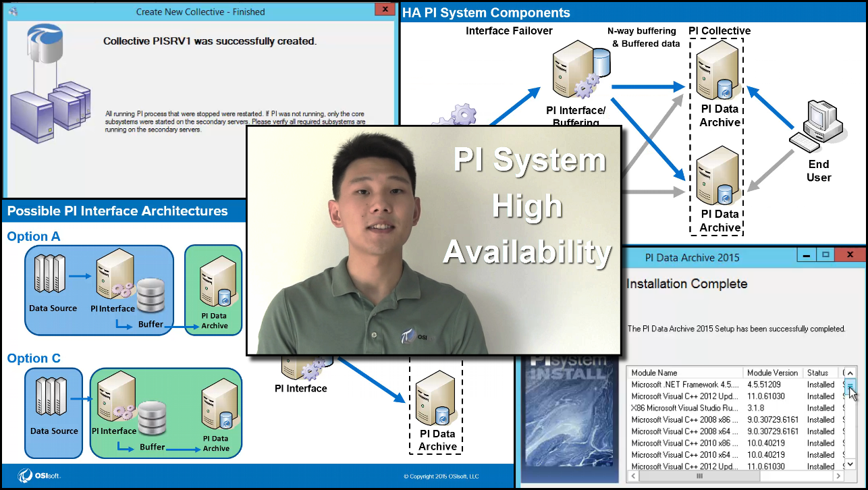Click the horizontal scroll left arrow
868x490 pixels.
pyautogui.click(x=633, y=477)
